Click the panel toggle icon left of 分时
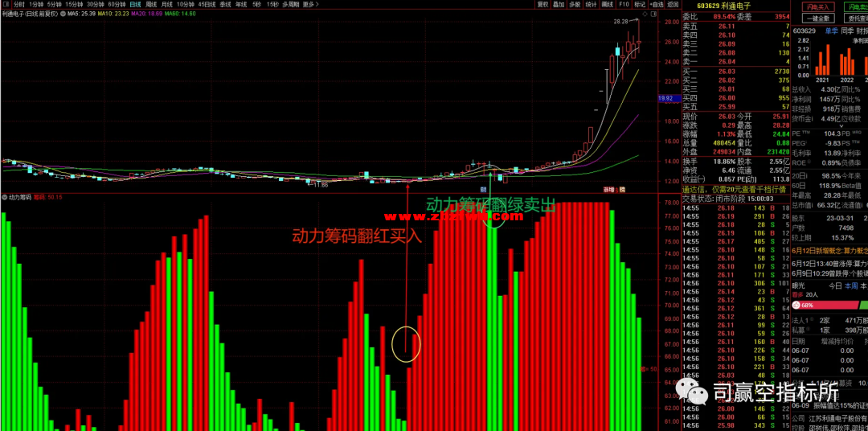The height and width of the screenshot is (431, 868). tap(6, 4)
